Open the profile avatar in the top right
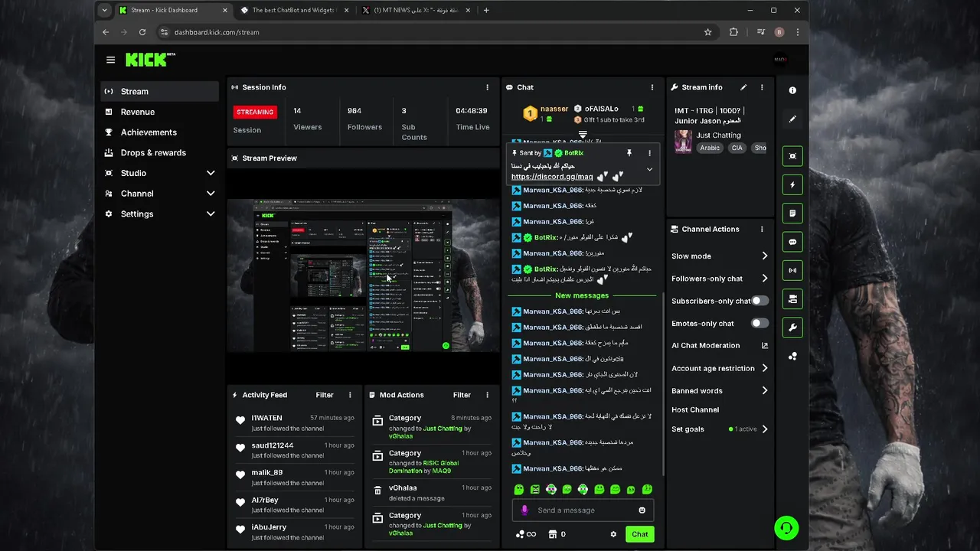The height and width of the screenshot is (551, 980). coord(780,60)
